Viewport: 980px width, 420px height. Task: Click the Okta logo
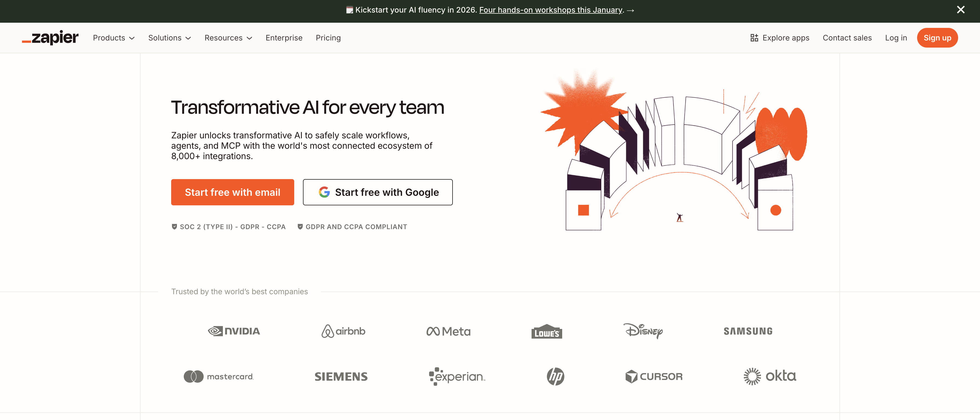[x=770, y=376]
